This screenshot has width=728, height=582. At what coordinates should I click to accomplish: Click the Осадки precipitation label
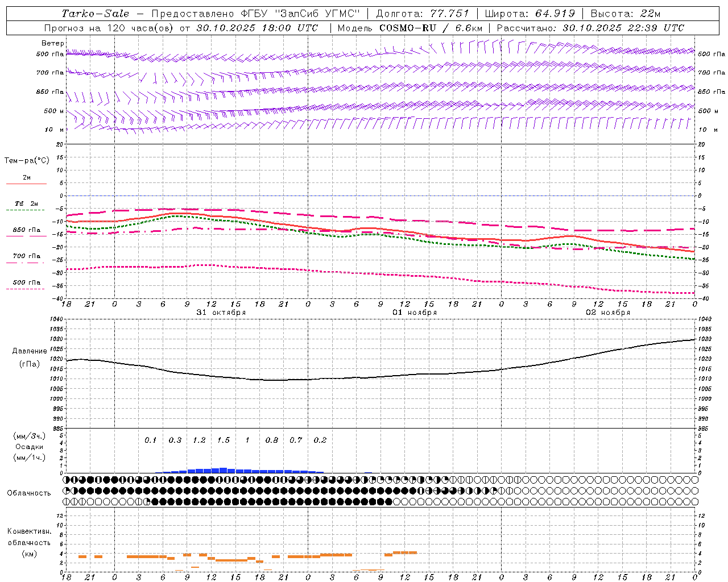(30, 447)
